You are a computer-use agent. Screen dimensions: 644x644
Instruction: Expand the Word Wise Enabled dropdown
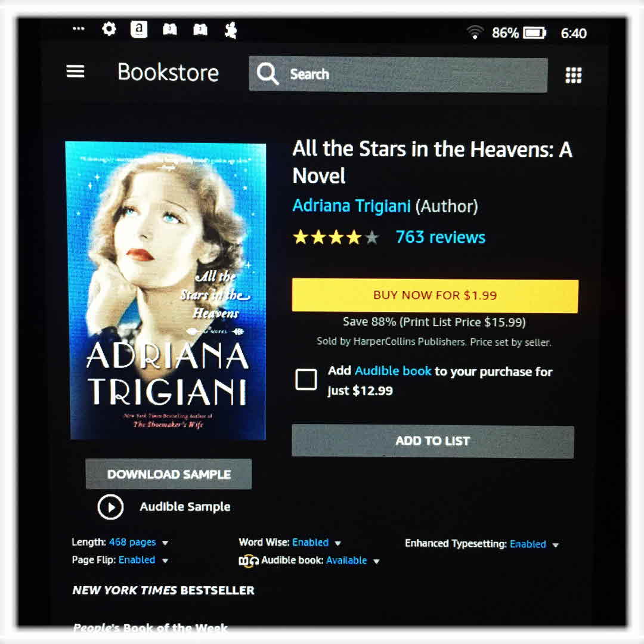click(x=338, y=543)
